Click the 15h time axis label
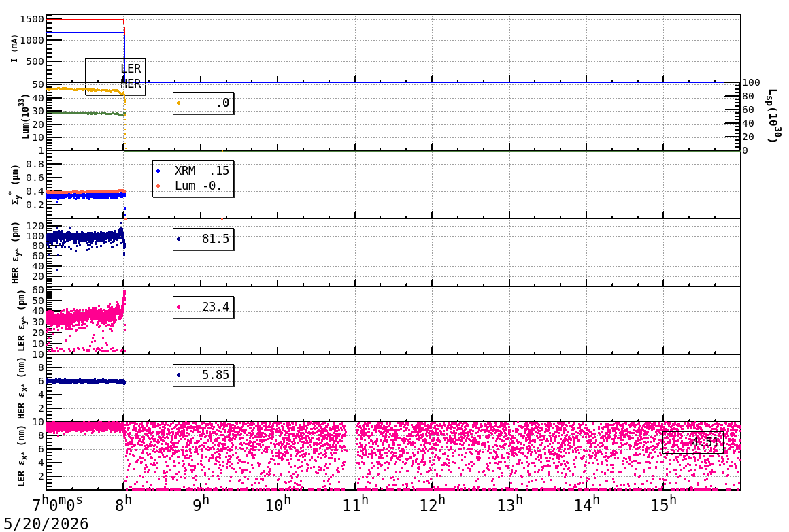 tap(663, 504)
